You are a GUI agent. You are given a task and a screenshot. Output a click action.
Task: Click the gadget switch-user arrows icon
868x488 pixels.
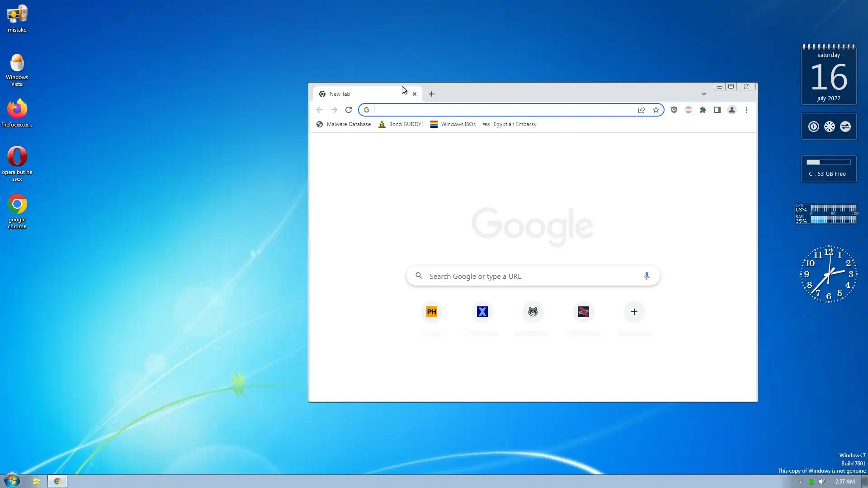click(x=845, y=127)
